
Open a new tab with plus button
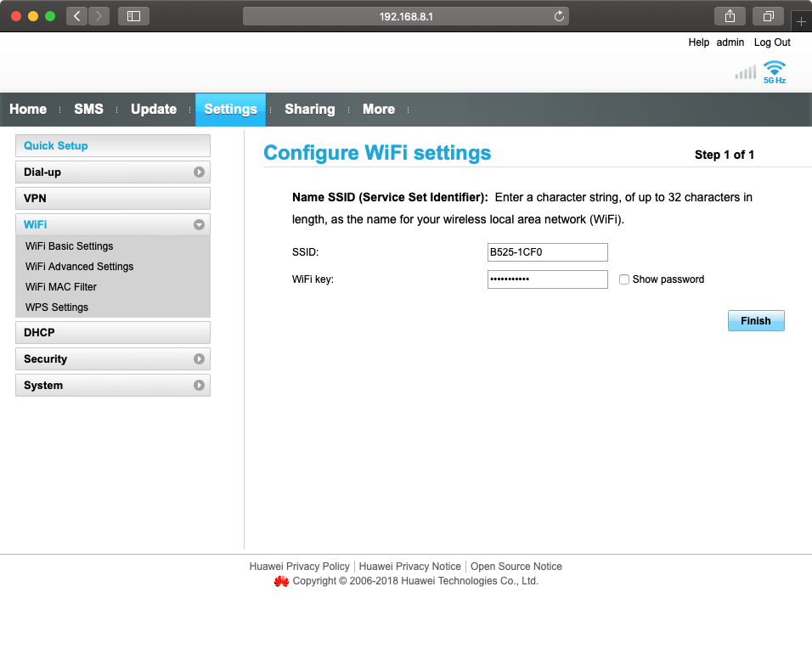[x=801, y=21]
